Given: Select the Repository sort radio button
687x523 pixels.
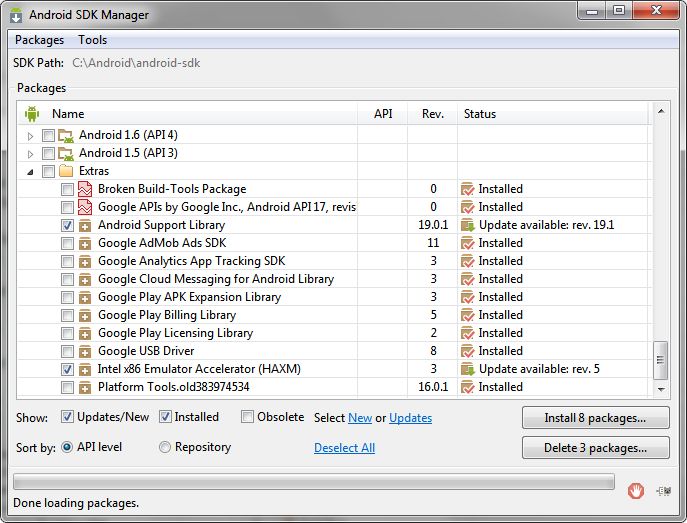Looking at the screenshot, I should tap(165, 447).
